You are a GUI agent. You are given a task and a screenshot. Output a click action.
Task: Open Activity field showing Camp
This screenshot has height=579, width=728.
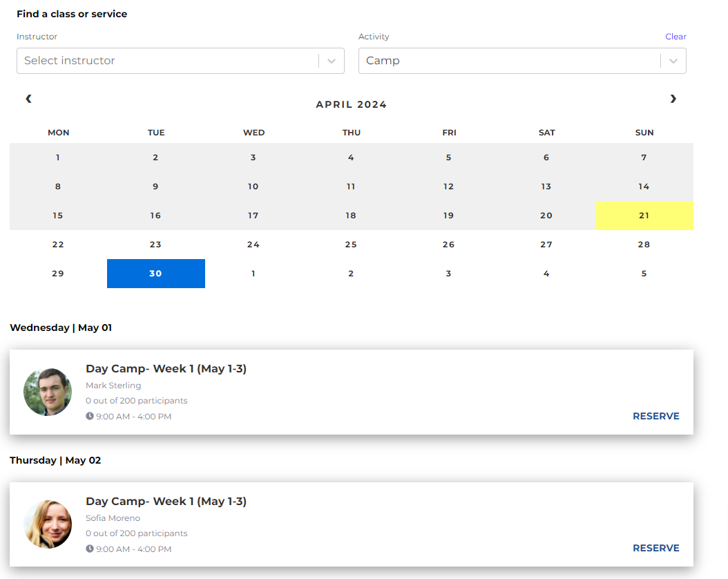[508, 61]
